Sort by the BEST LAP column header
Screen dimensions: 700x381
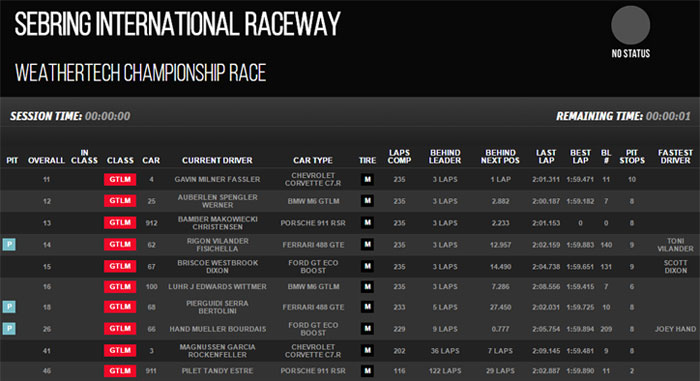[x=580, y=156]
